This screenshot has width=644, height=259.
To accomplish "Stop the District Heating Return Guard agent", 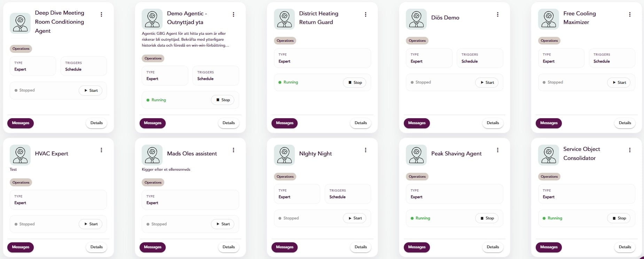I will (x=354, y=83).
